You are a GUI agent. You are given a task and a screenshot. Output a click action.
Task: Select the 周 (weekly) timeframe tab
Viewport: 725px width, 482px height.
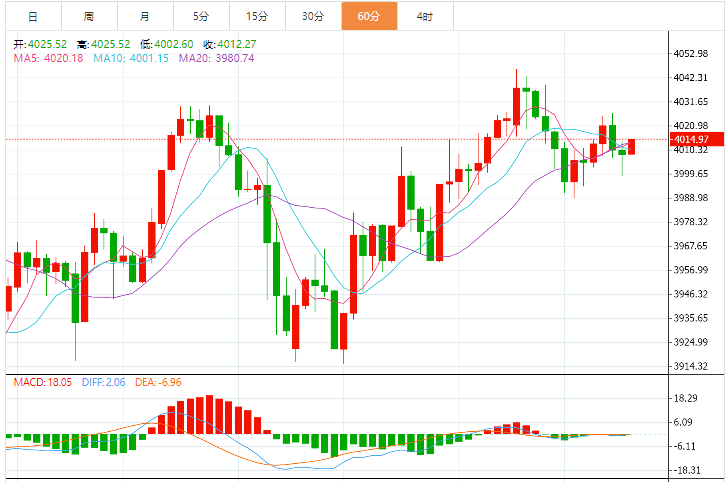[88, 16]
